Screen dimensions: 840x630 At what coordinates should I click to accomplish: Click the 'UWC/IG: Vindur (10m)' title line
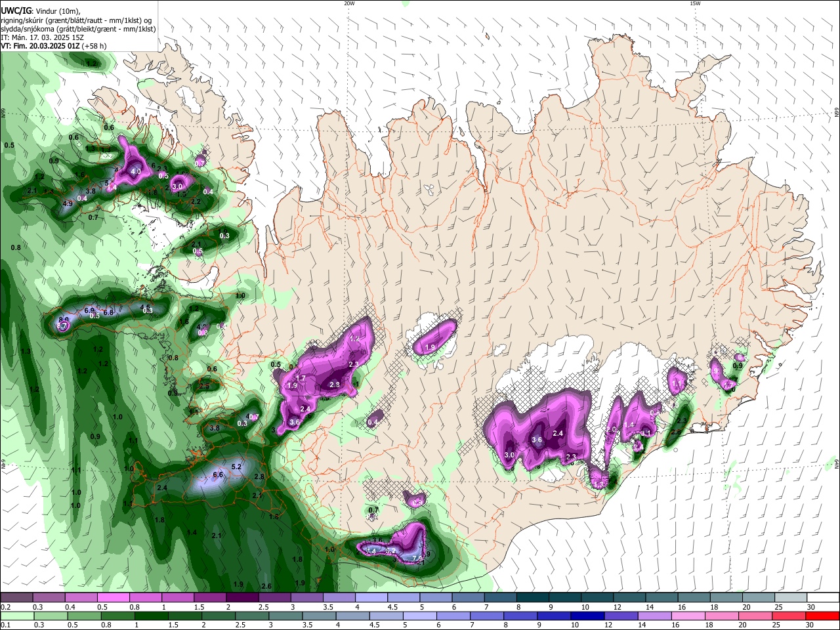pyautogui.click(x=40, y=11)
